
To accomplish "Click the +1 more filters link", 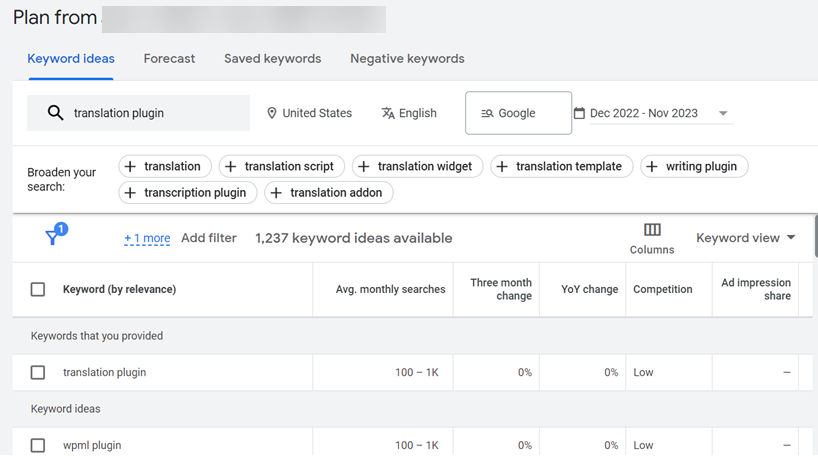I will pos(147,238).
